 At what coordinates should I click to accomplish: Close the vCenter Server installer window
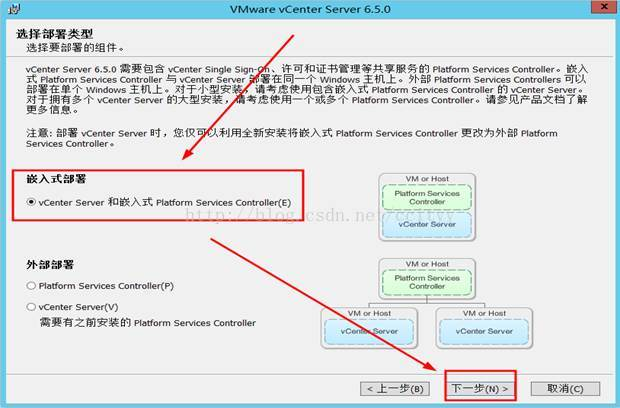coord(604,7)
